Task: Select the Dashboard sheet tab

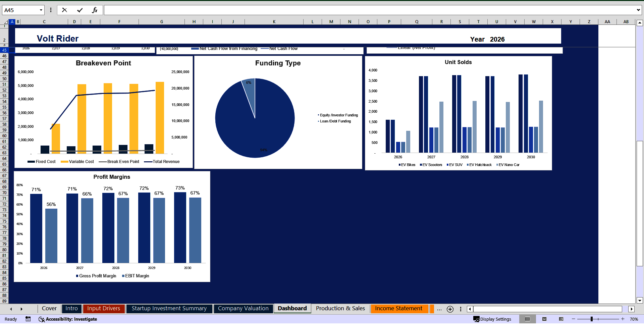Action: pos(292,309)
